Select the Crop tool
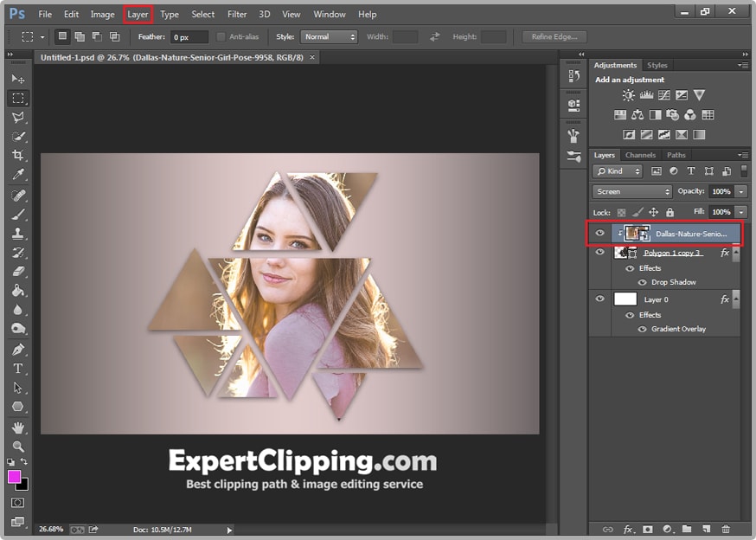756x540 pixels. click(17, 156)
